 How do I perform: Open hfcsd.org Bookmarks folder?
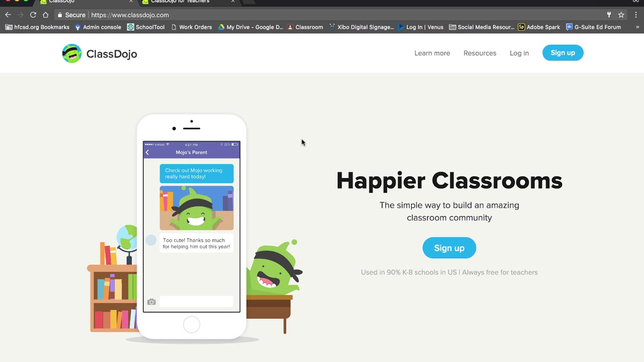coord(37,27)
